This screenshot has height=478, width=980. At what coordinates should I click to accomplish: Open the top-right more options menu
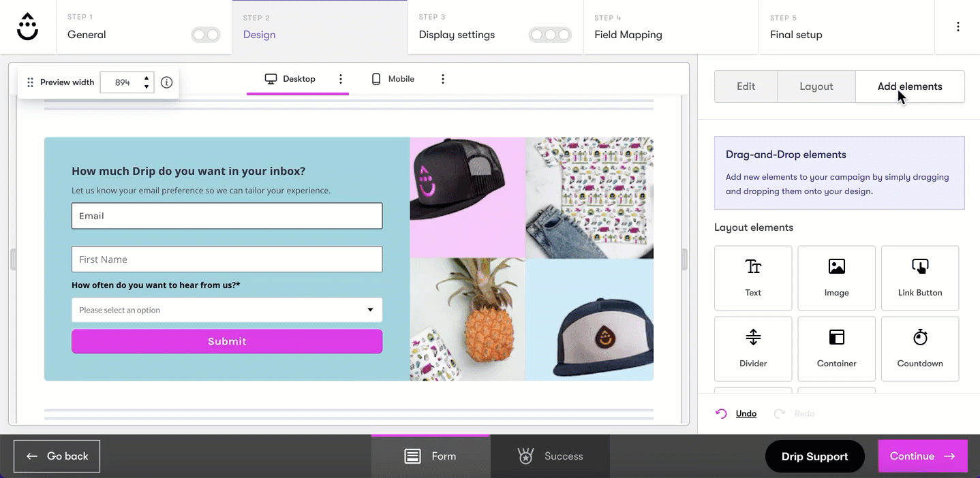pos(958,27)
